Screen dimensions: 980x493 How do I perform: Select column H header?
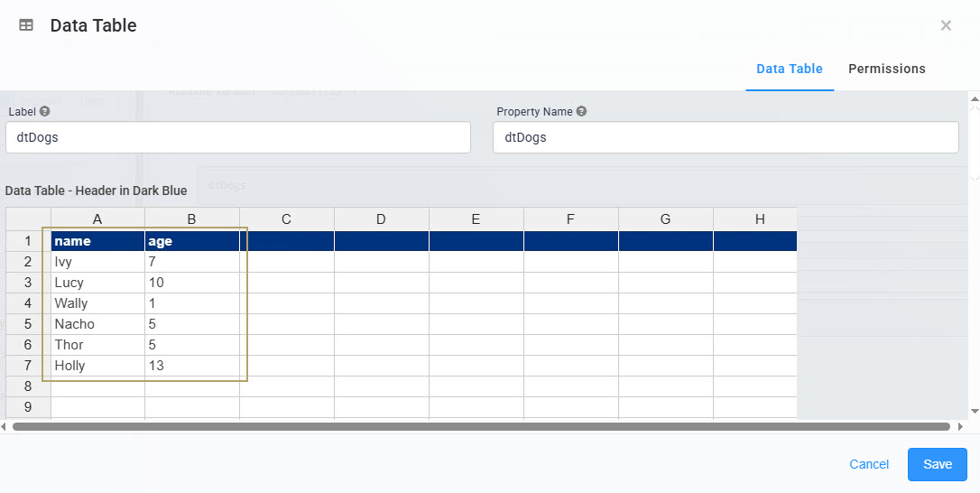point(760,219)
